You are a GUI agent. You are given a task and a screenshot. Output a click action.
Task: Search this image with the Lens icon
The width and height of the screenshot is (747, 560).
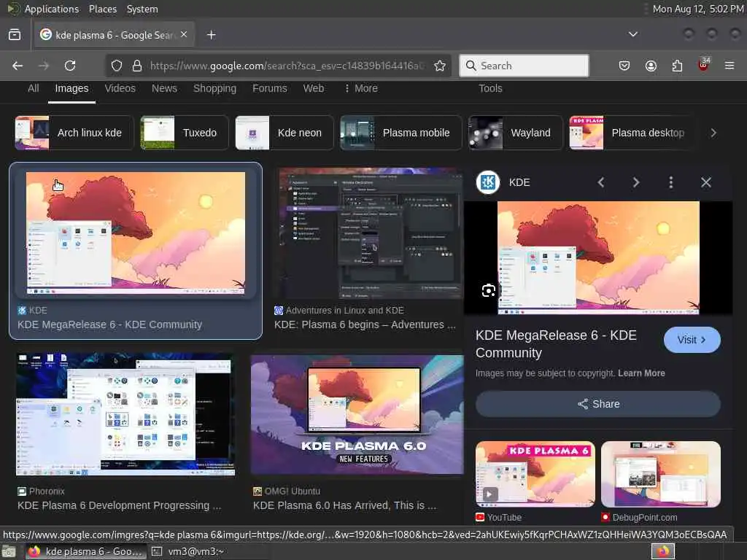pos(488,290)
